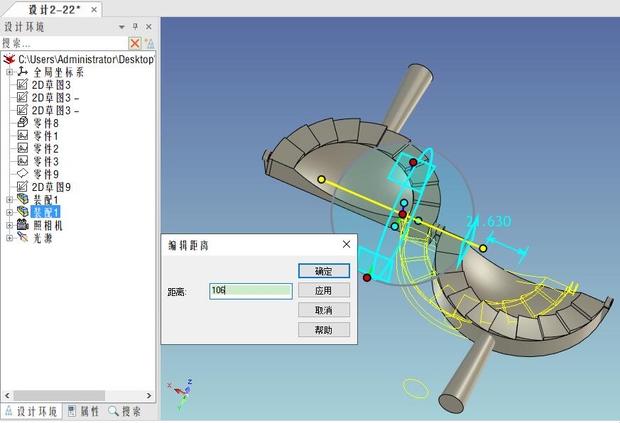Expand the 光源 node
Viewport: 620px width, 423px height.
9,238
